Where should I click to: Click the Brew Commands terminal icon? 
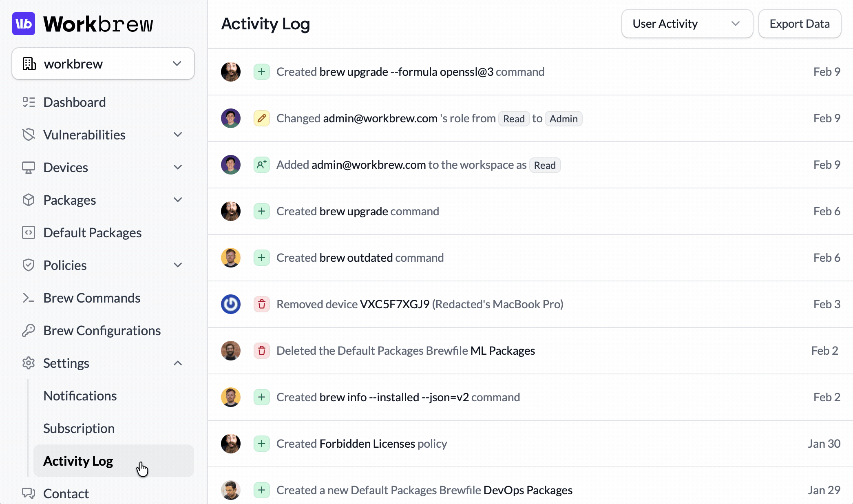coord(29,298)
